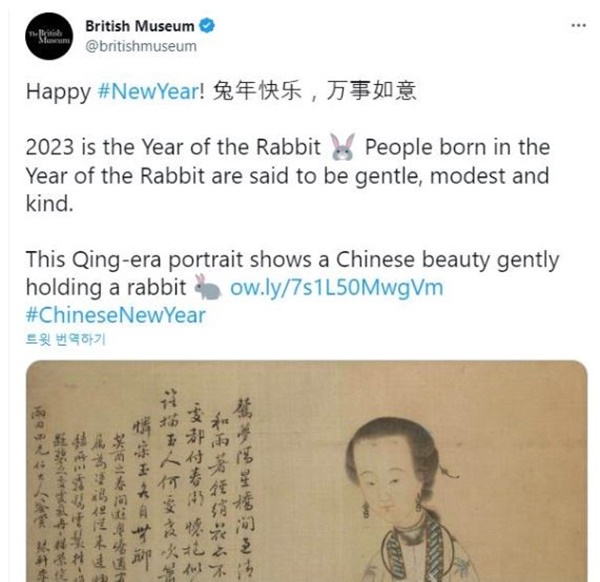
Task: Click the #NewYear hashtag
Action: [148, 91]
